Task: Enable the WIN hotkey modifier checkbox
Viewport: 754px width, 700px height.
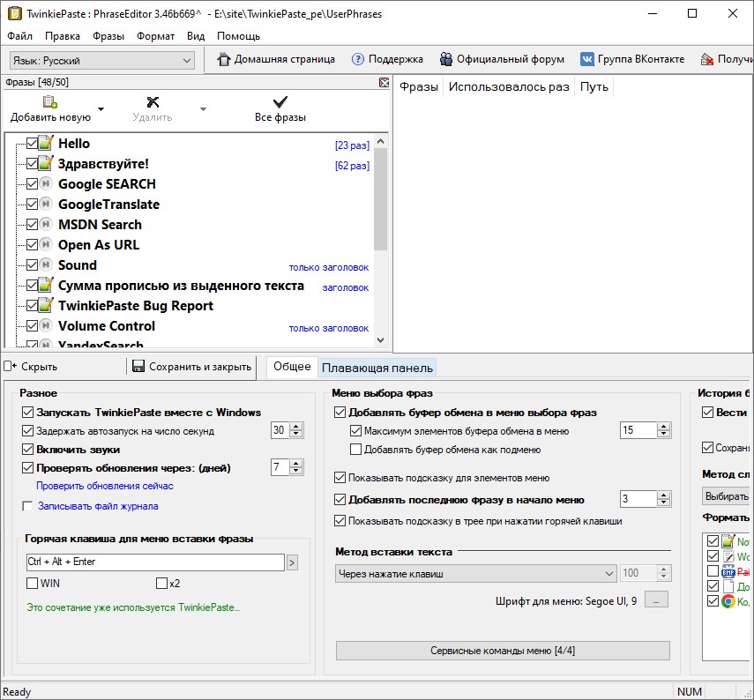Action: click(x=33, y=583)
